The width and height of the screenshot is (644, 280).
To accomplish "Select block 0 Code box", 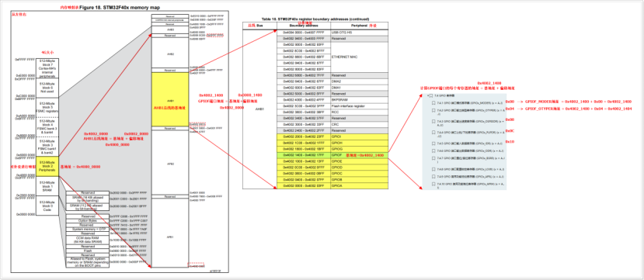I will pyautogui.click(x=47, y=206).
